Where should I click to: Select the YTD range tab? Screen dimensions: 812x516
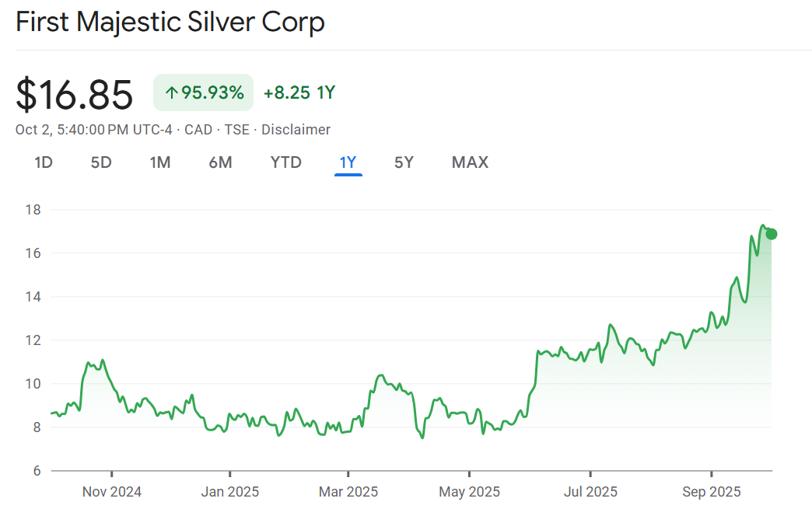pos(285,162)
